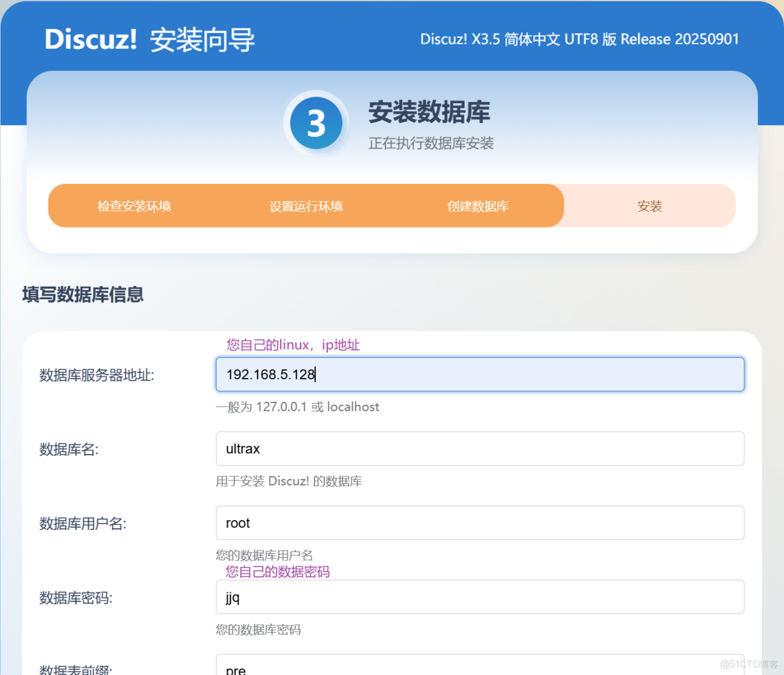Click the 安装数据库 heading
This screenshot has height=675, width=784.
[x=430, y=112]
